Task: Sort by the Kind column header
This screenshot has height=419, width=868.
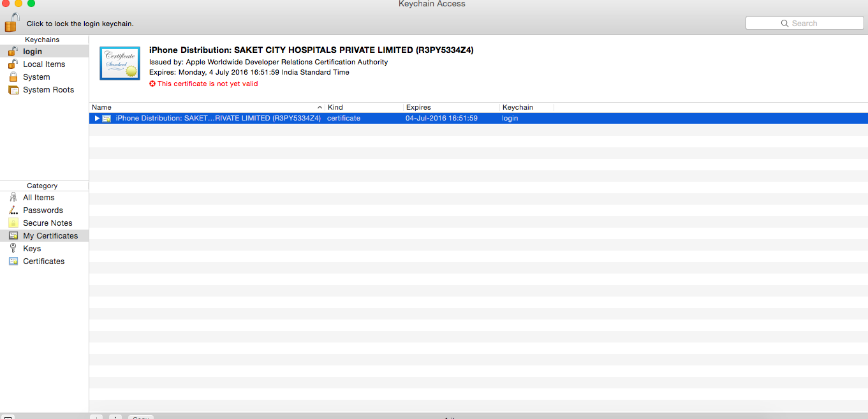Action: coord(364,107)
